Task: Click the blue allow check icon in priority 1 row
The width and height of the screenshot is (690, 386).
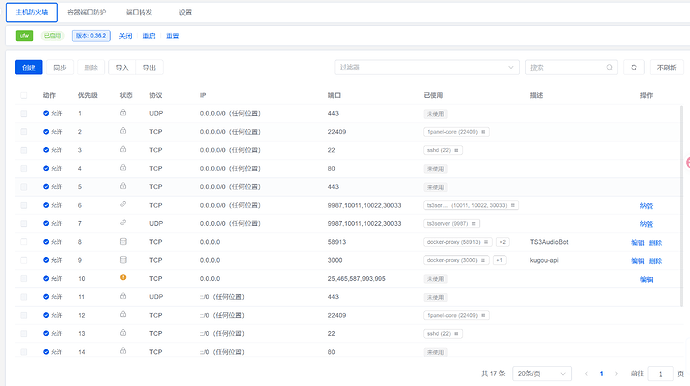Action: coord(46,113)
